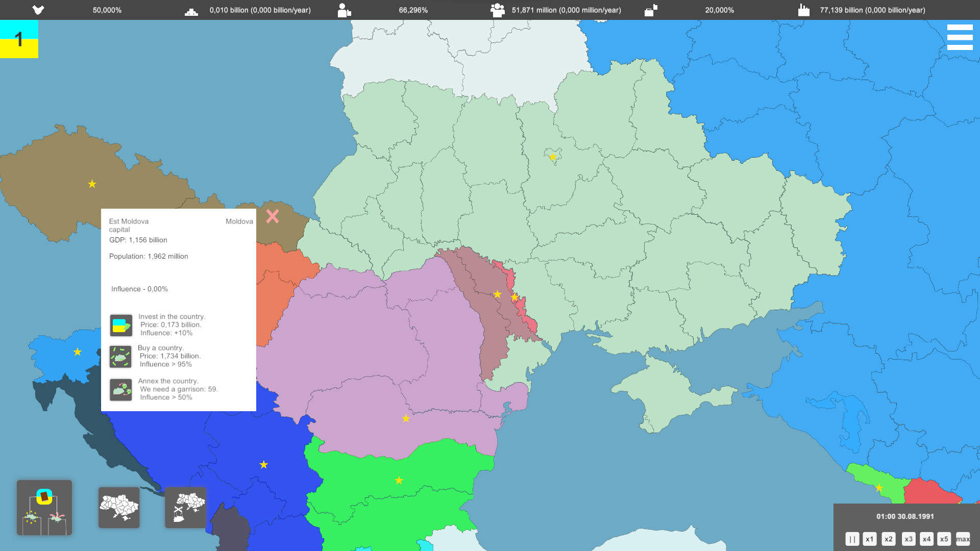The height and width of the screenshot is (551, 980).
Task: Select the voting/election policy icon
Action: click(44, 508)
